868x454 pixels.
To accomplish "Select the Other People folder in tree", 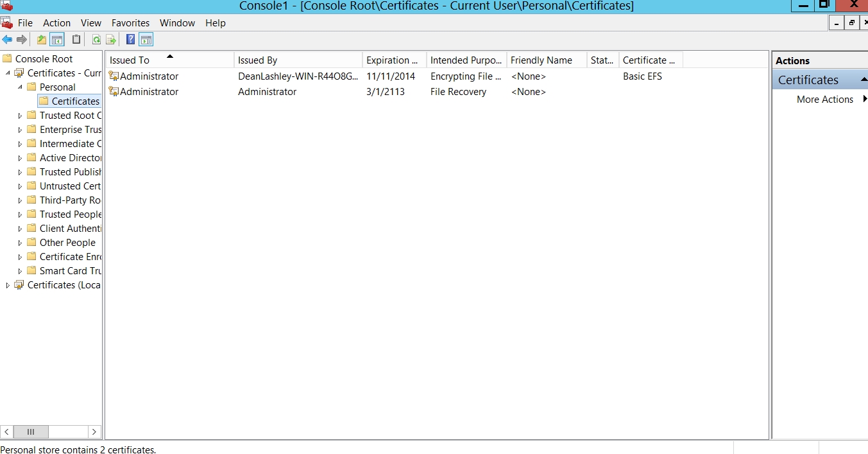I will click(67, 243).
